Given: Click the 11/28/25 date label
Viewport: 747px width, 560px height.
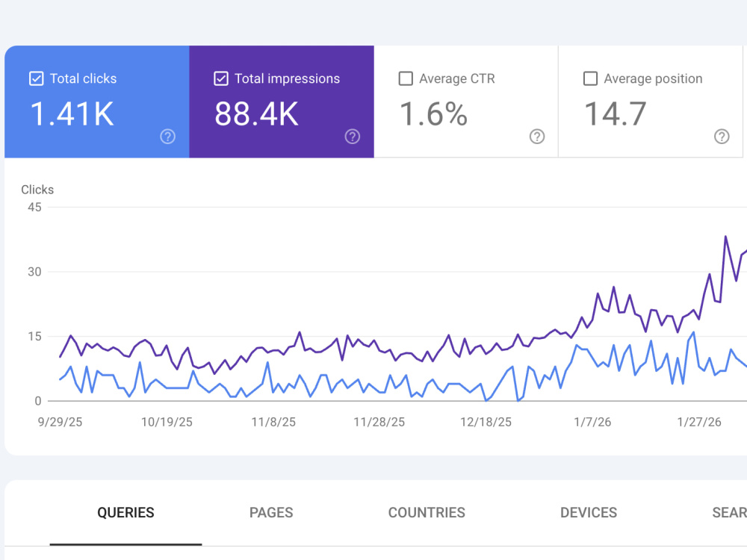Looking at the screenshot, I should pyautogui.click(x=379, y=422).
